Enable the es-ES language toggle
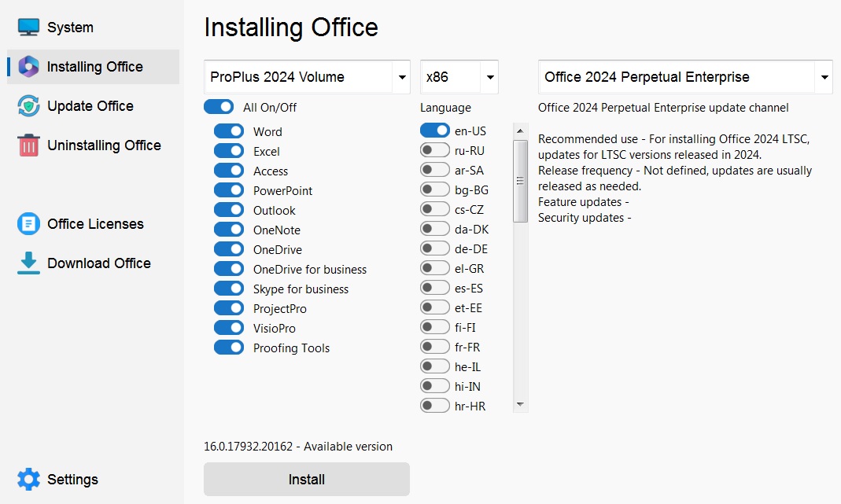 435,288
